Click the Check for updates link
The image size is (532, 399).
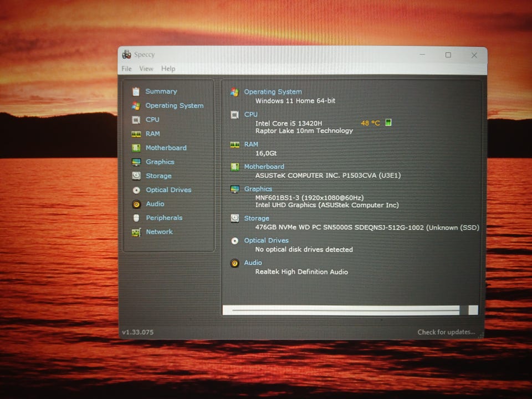pyautogui.click(x=446, y=332)
